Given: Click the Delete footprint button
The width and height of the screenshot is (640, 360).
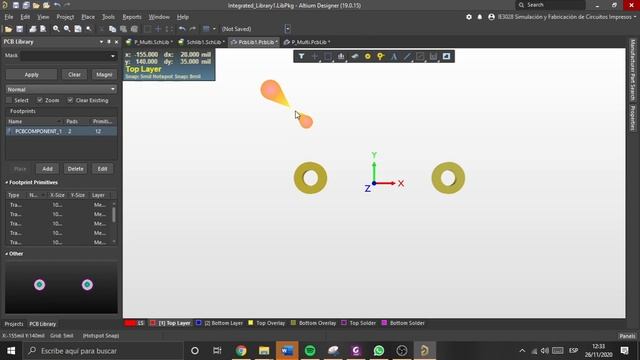Looking at the screenshot, I should pos(76,169).
